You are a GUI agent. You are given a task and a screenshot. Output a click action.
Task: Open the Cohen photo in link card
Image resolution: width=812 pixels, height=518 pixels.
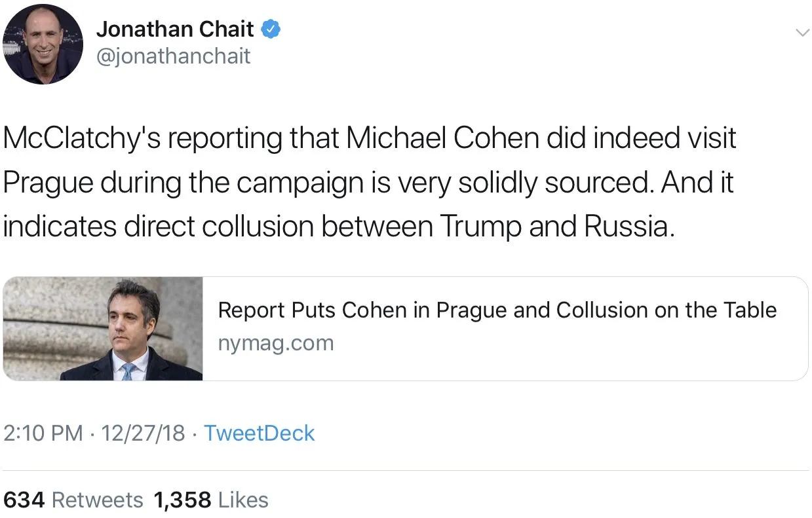coord(104,329)
